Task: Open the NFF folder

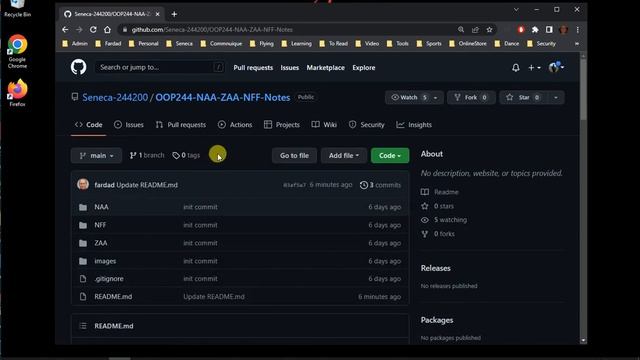Action: pyautogui.click(x=100, y=225)
